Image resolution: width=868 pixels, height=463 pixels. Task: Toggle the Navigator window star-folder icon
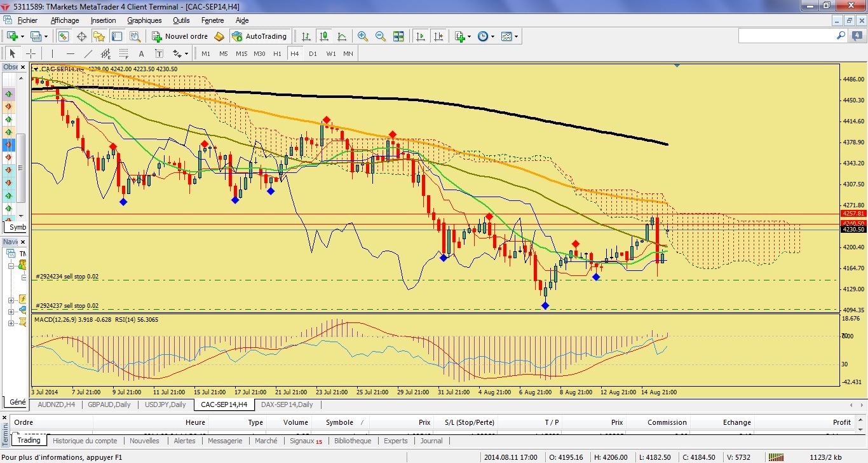pyautogui.click(x=99, y=36)
